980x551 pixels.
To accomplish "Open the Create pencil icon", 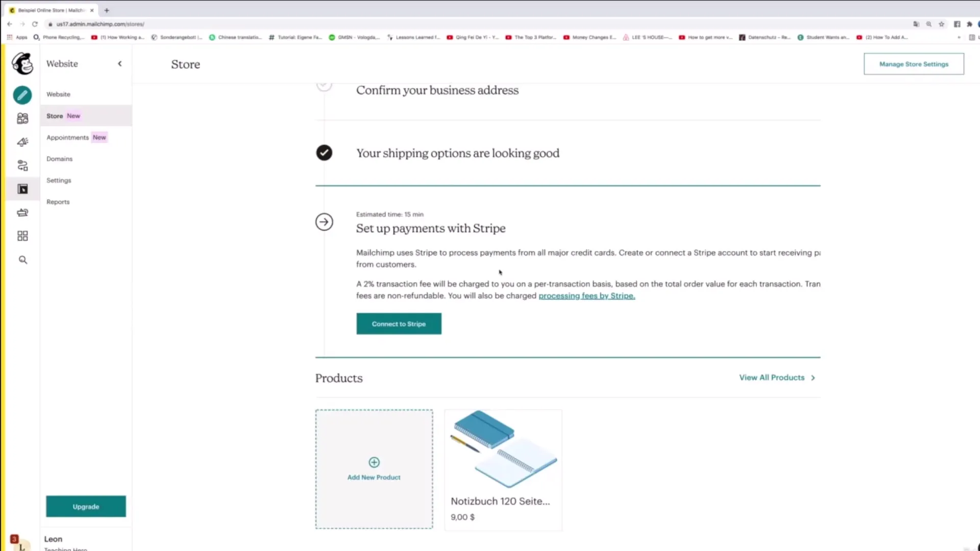I will [22, 95].
